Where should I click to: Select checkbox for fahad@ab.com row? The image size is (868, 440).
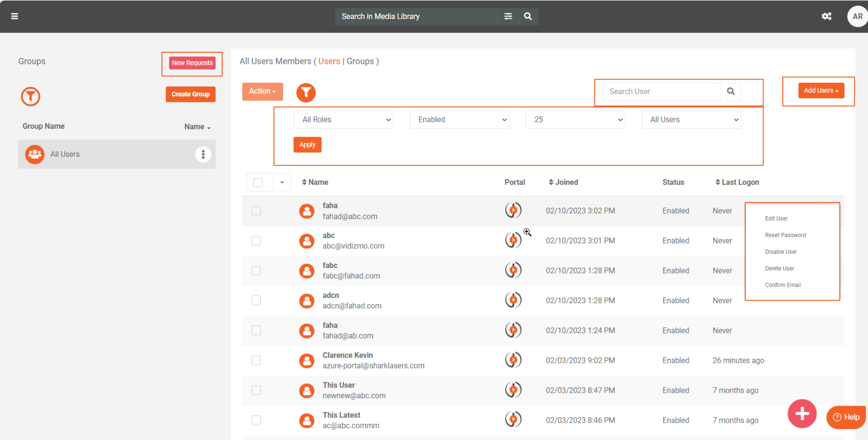[x=256, y=330]
